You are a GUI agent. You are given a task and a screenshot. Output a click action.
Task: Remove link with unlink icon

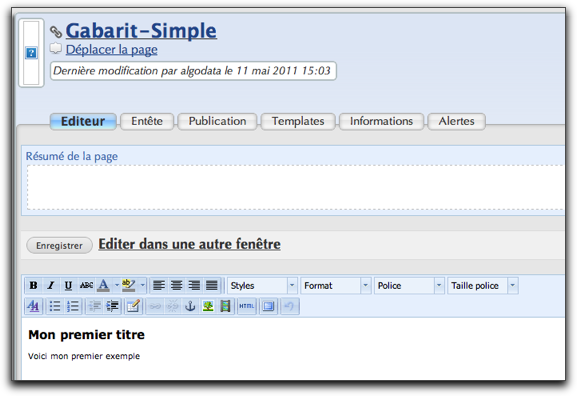(x=173, y=306)
